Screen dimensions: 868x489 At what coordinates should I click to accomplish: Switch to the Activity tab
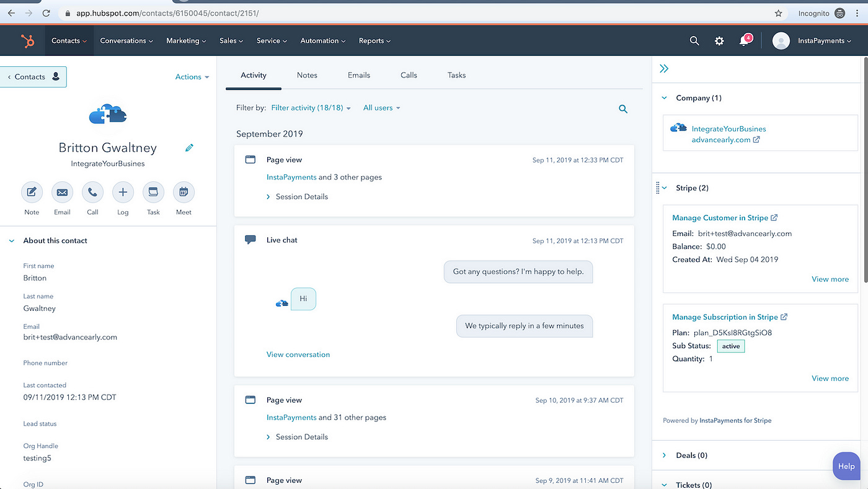coord(254,75)
